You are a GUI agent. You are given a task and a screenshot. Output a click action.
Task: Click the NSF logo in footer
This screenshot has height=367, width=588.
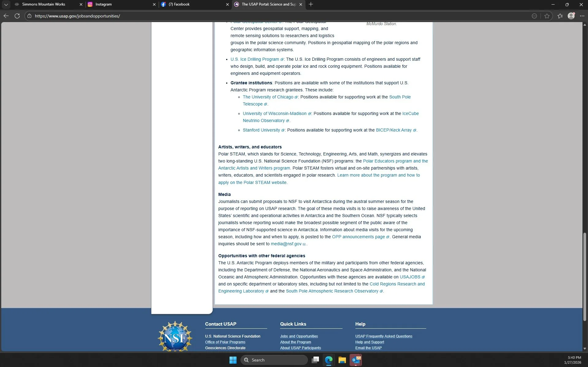coord(175,336)
